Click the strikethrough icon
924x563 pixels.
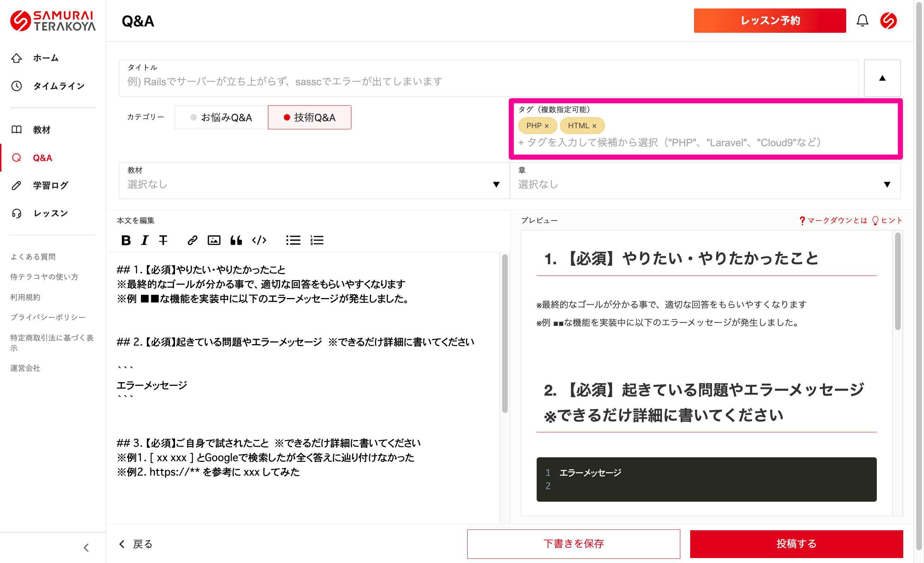[163, 240]
